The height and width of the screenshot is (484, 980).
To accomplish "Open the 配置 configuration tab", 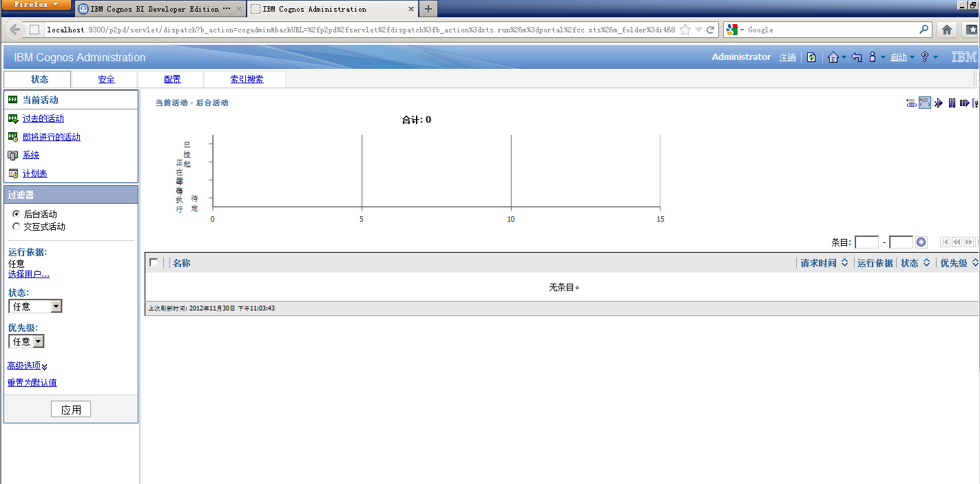I will point(172,79).
